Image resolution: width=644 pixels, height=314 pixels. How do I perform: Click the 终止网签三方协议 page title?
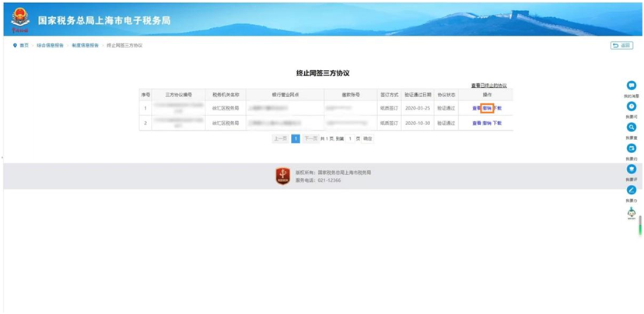(x=323, y=73)
